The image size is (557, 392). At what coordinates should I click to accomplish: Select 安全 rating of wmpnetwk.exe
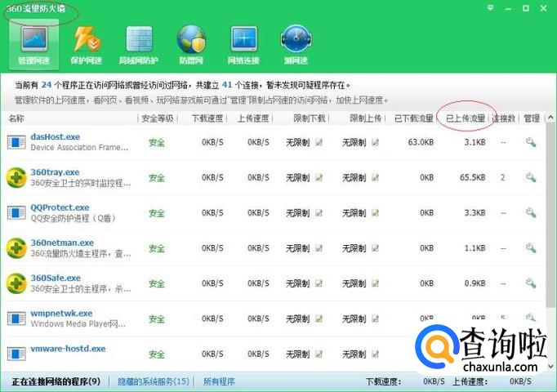157,318
